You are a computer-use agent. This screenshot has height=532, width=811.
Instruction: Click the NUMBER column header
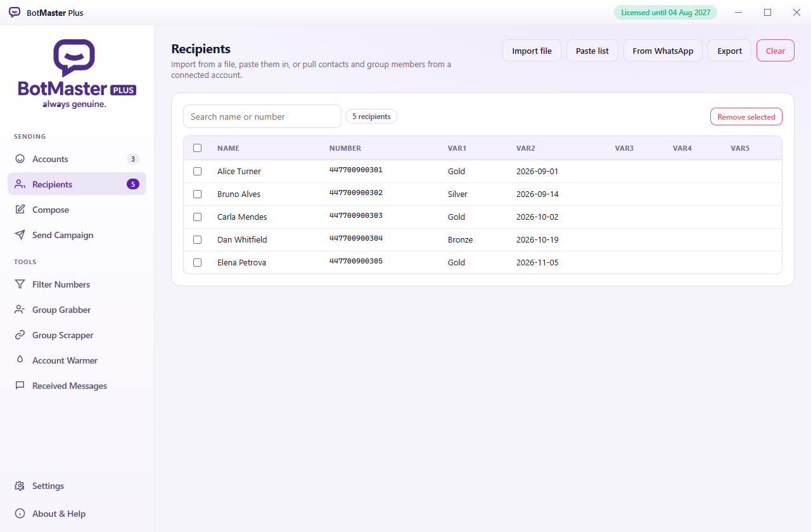[345, 148]
